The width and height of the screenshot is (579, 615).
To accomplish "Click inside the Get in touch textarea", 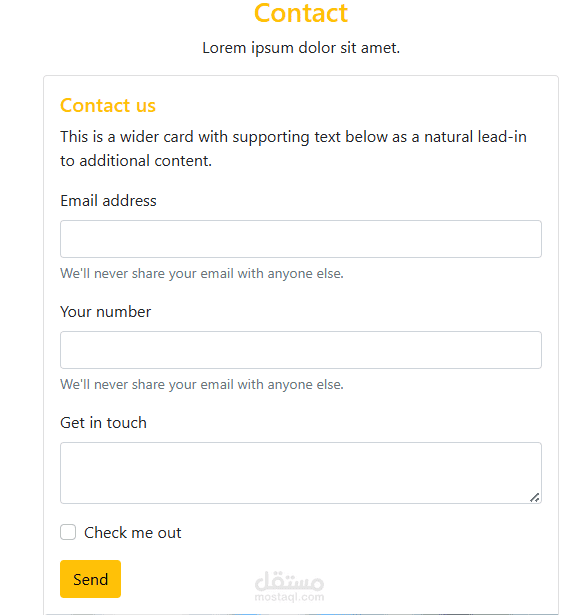I will point(301,473).
